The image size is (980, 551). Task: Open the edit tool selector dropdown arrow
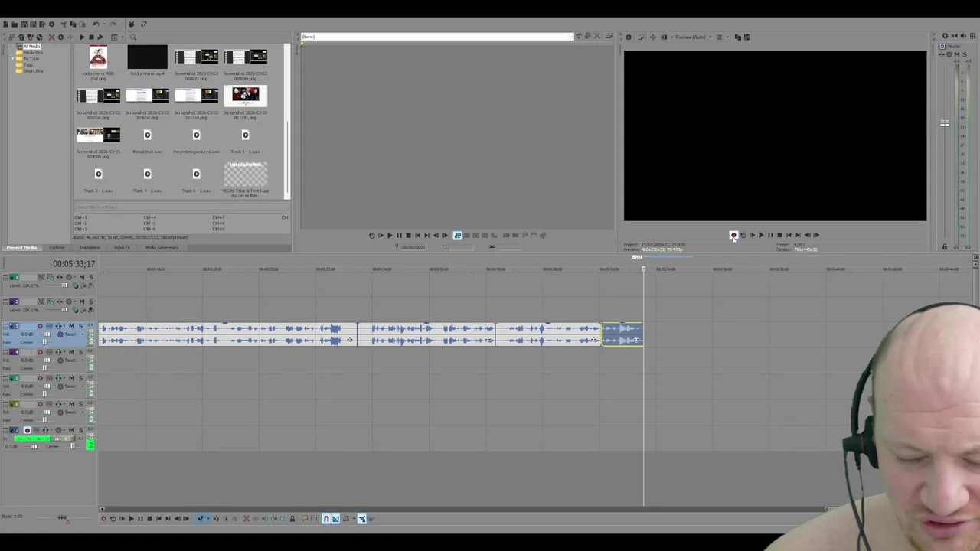208,519
